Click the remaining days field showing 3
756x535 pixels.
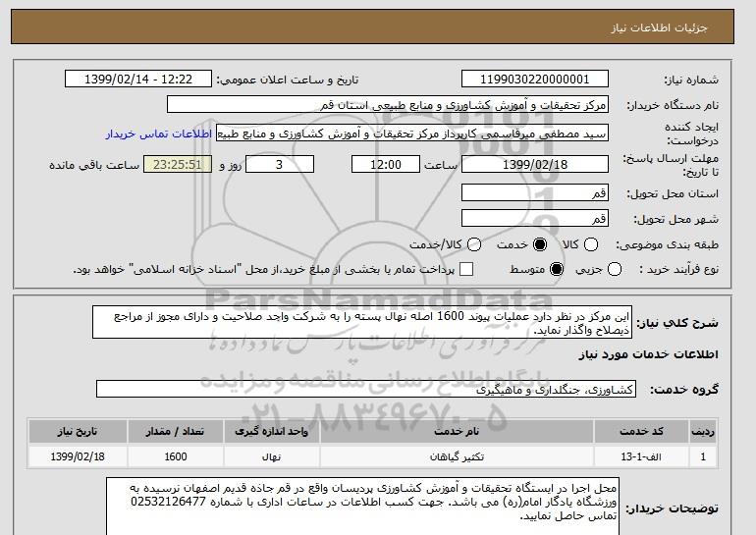pyautogui.click(x=280, y=164)
